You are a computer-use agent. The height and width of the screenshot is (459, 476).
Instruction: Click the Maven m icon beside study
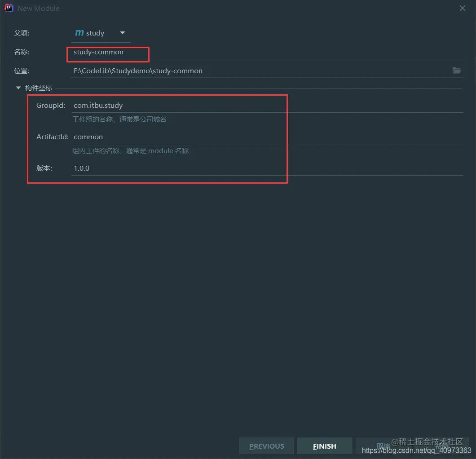(x=79, y=32)
